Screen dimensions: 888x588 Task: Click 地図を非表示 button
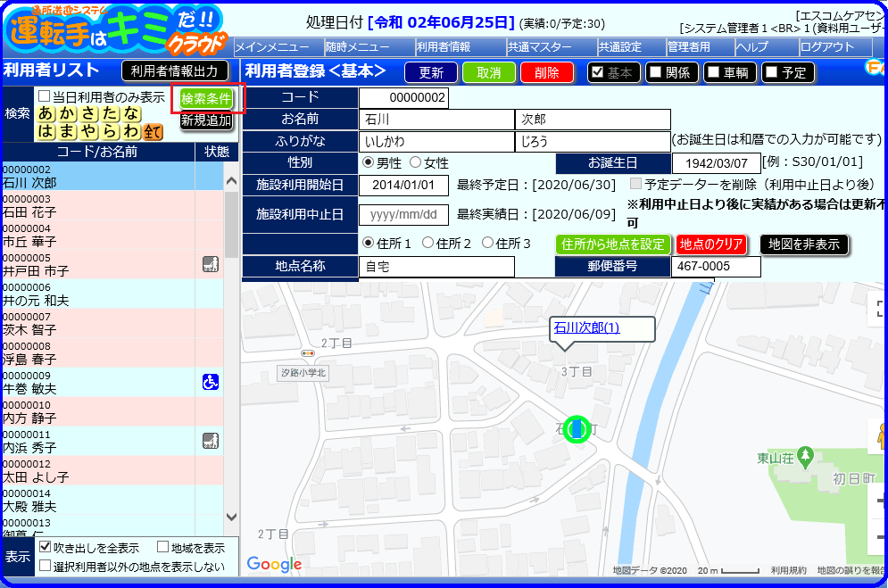click(803, 244)
